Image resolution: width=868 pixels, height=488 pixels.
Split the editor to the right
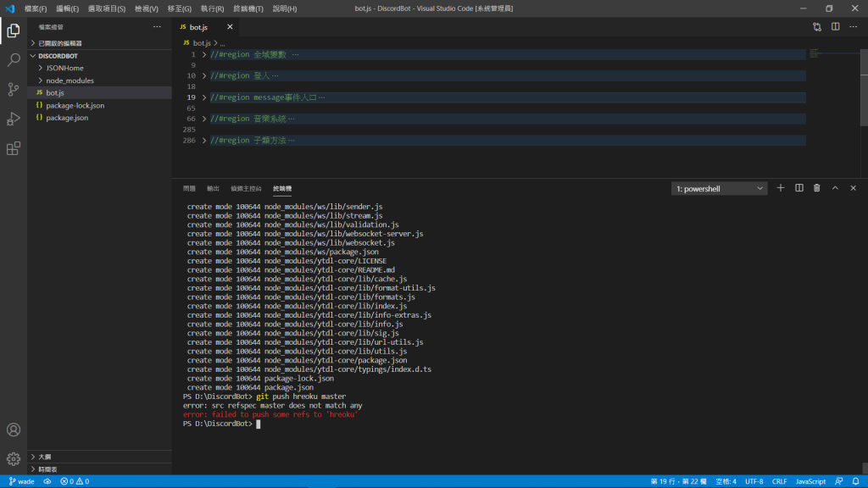[835, 26]
